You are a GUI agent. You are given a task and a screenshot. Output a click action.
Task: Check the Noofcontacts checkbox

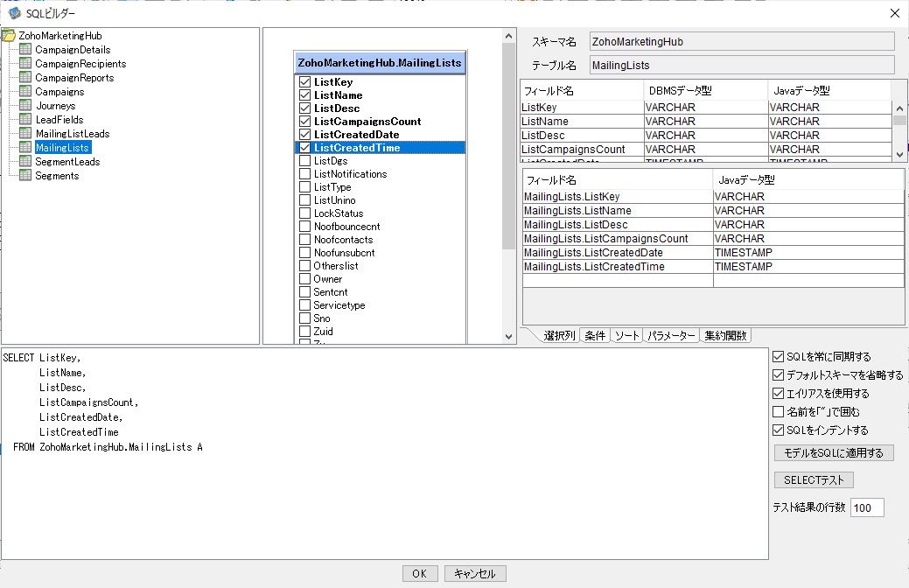pos(305,240)
